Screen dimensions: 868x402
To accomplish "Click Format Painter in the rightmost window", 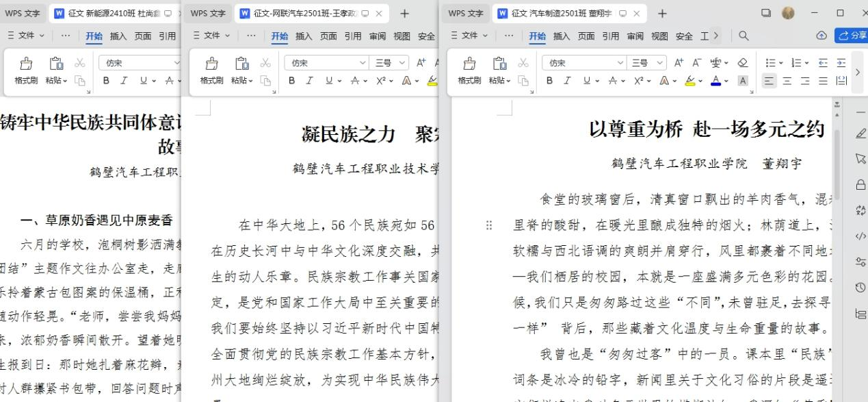I will 469,71.
